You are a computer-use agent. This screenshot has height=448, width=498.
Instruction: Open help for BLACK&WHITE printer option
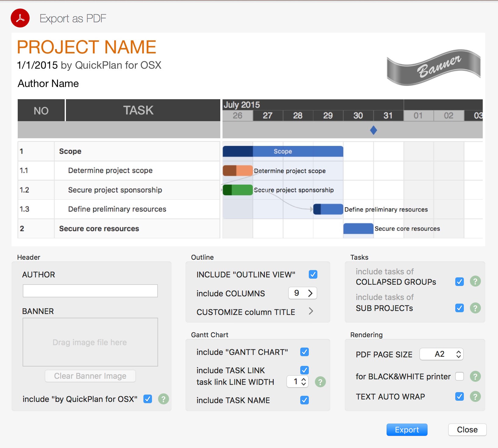[x=475, y=376]
